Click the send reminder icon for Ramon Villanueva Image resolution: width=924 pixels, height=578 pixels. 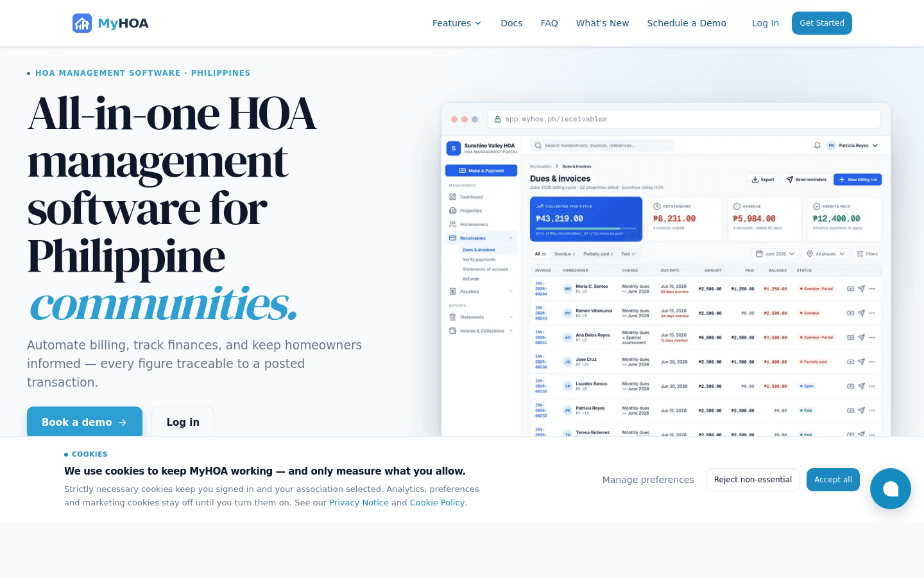tap(861, 313)
